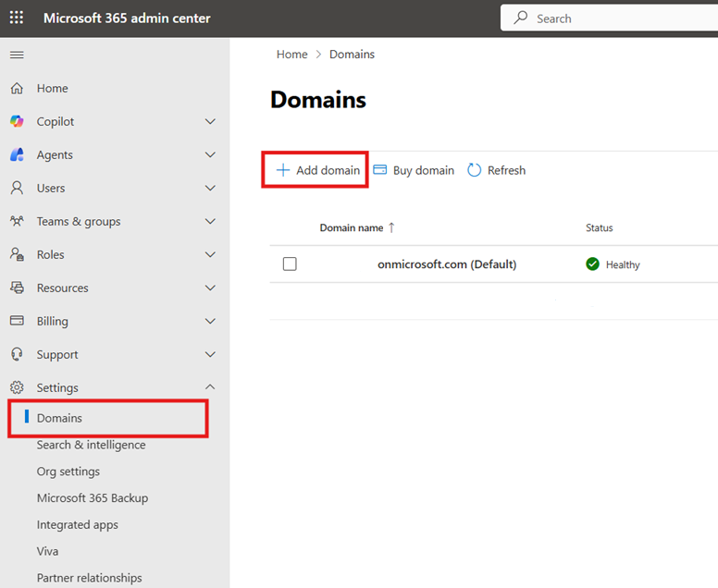The height and width of the screenshot is (588, 718).
Task: Click the Home house icon in sidebar
Action: (x=17, y=88)
